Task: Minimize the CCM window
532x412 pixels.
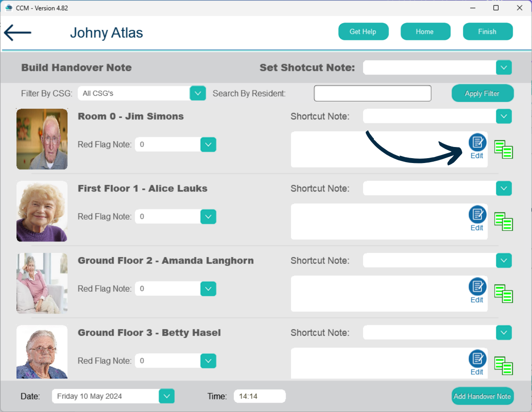Action: [x=473, y=8]
